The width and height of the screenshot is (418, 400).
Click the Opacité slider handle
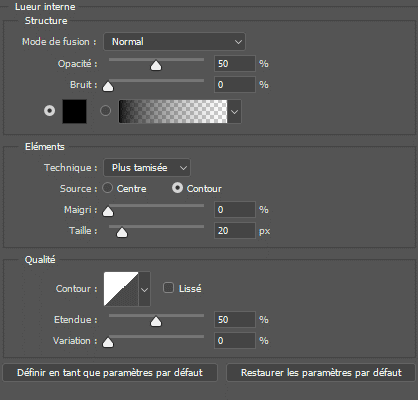pos(156,66)
